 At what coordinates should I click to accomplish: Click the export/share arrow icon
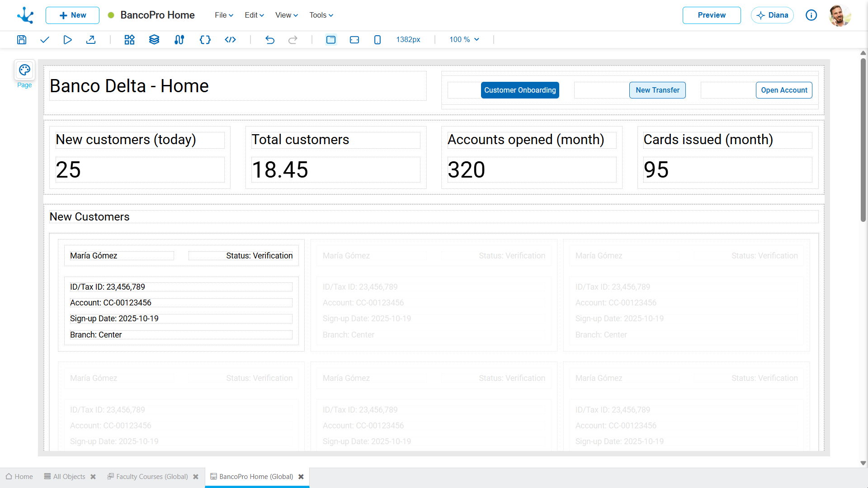[91, 40]
